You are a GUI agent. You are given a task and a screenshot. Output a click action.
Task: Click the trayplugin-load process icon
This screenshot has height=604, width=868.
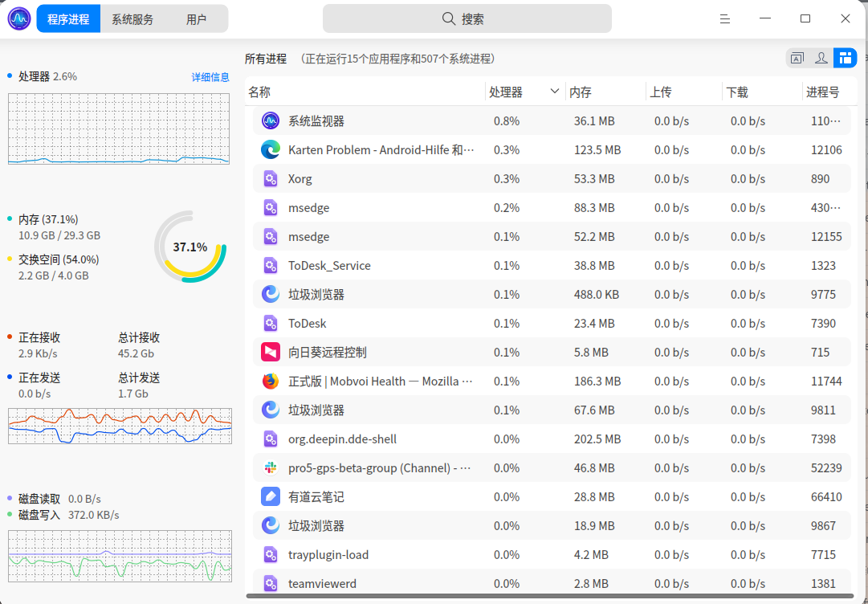click(x=270, y=554)
